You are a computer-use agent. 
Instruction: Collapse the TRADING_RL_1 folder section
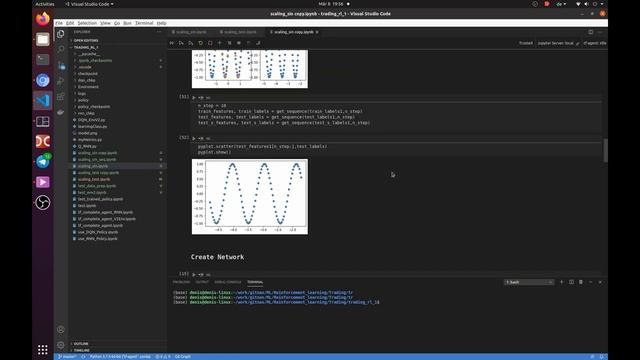tap(118, 47)
